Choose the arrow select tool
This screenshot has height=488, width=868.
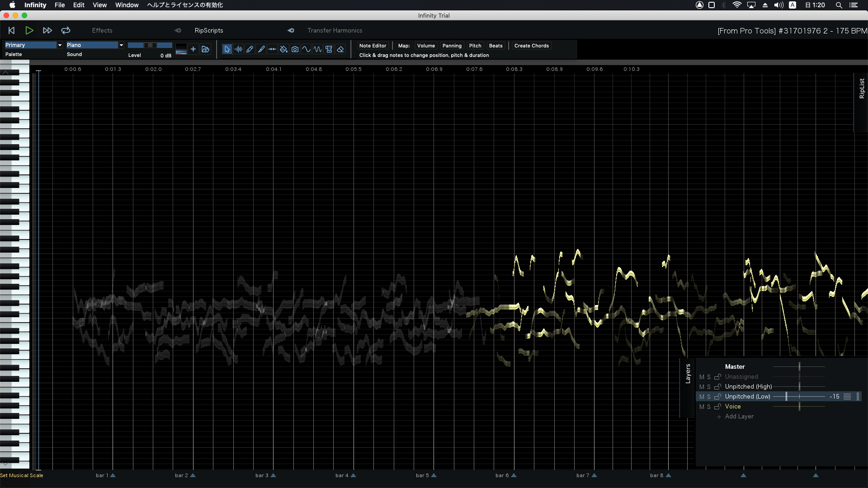[x=227, y=49]
